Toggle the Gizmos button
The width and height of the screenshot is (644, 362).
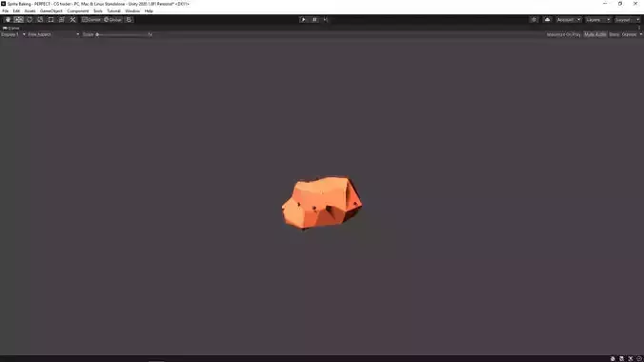(629, 34)
